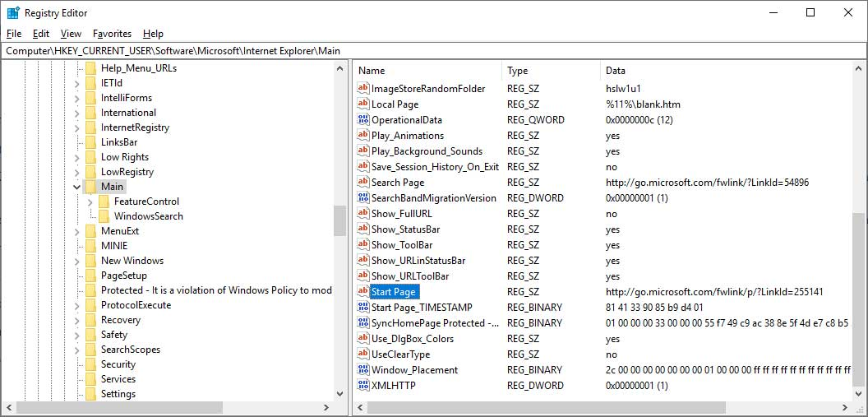Expand the SearchScopes key
868x417 pixels.
coord(77,350)
